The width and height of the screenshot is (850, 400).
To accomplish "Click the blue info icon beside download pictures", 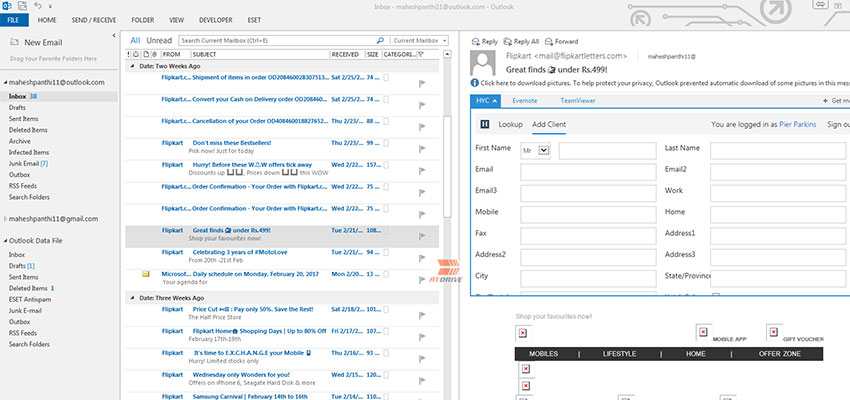I will click(x=475, y=83).
